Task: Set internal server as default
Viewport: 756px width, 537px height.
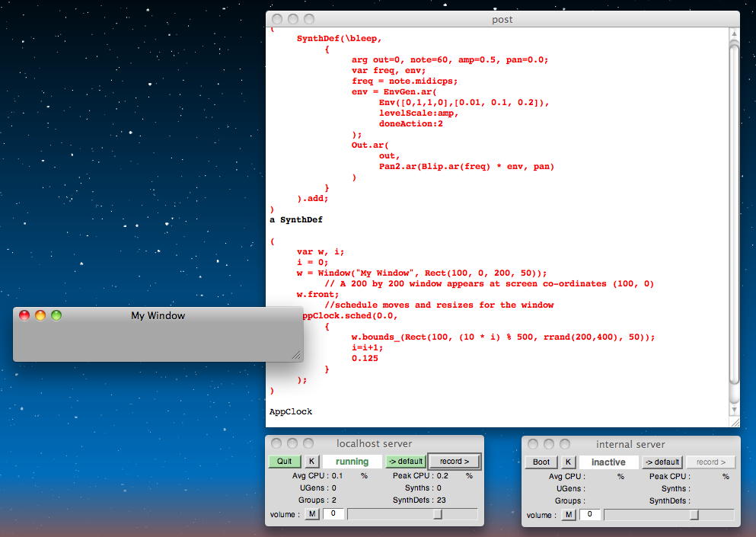Action: pos(662,462)
